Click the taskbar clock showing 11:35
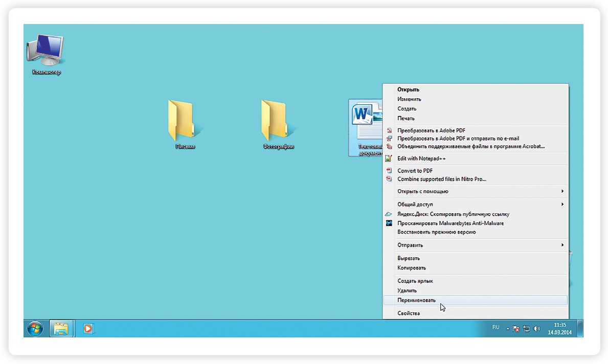Image resolution: width=608 pixels, height=364 pixels. (559, 328)
